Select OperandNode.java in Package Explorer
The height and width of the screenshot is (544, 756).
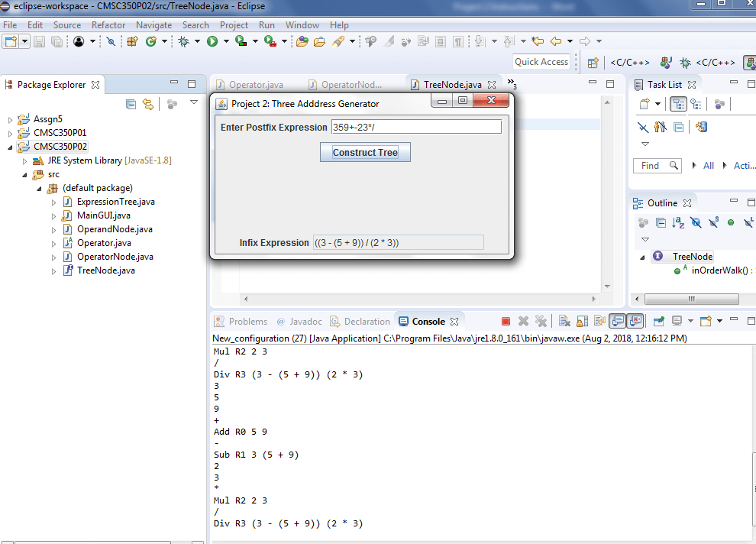click(x=115, y=229)
